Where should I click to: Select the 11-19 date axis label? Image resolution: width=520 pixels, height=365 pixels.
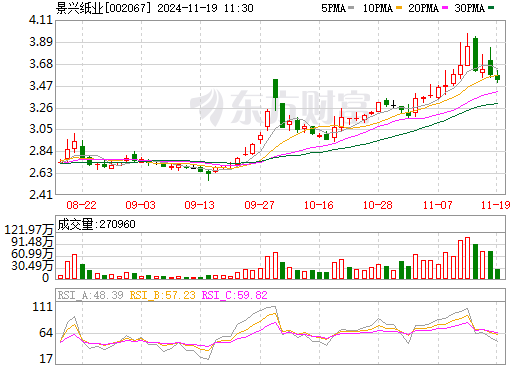point(496,205)
